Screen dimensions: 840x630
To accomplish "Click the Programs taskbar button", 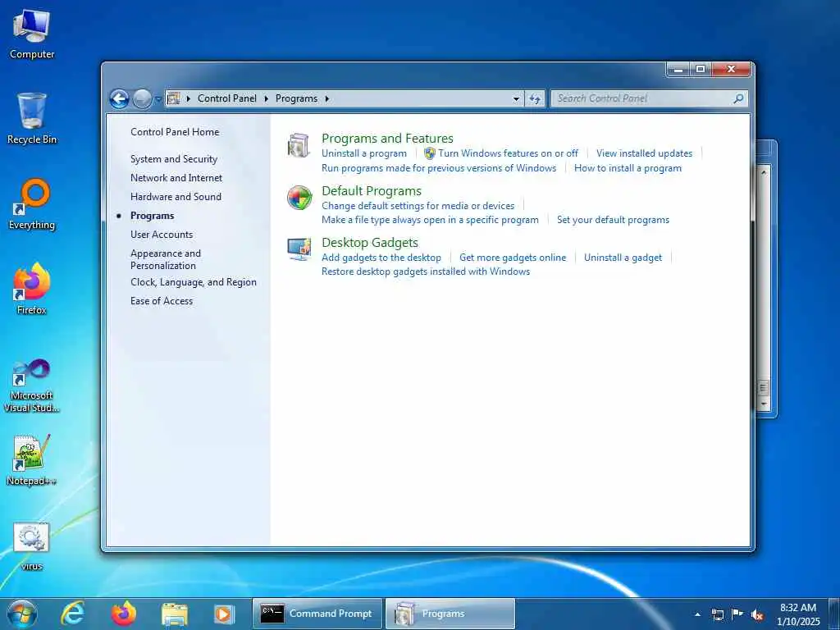I will click(450, 614).
